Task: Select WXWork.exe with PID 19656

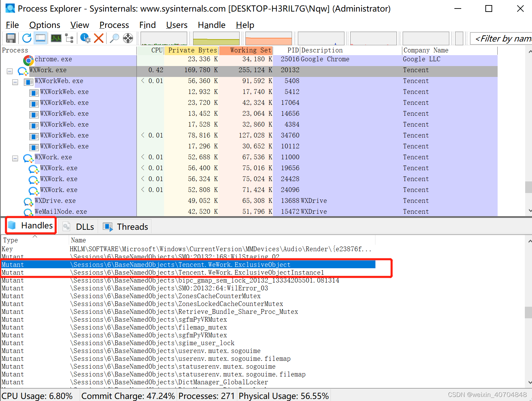Action: (249, 168)
